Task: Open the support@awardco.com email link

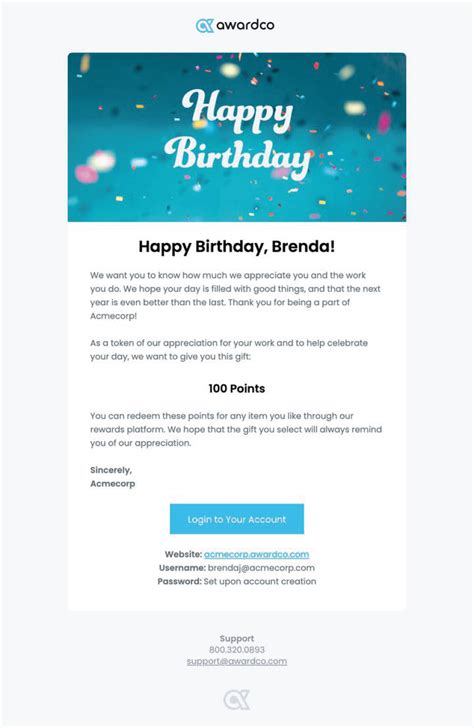Action: point(237,661)
